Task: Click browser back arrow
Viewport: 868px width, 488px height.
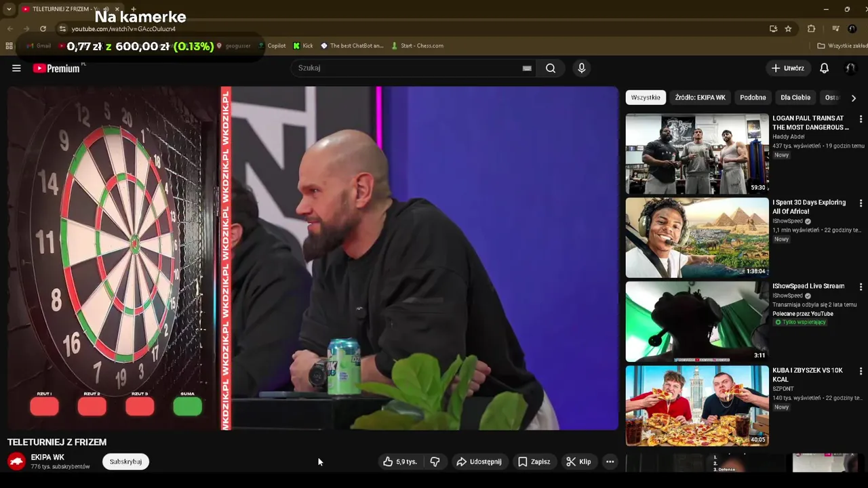Action: coord(9,28)
